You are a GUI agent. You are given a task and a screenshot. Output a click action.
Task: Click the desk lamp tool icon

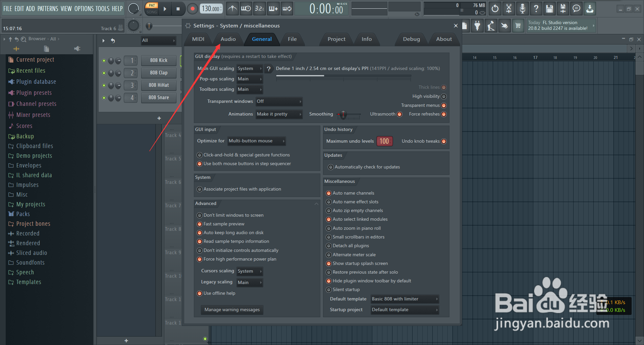pyautogui.click(x=491, y=26)
